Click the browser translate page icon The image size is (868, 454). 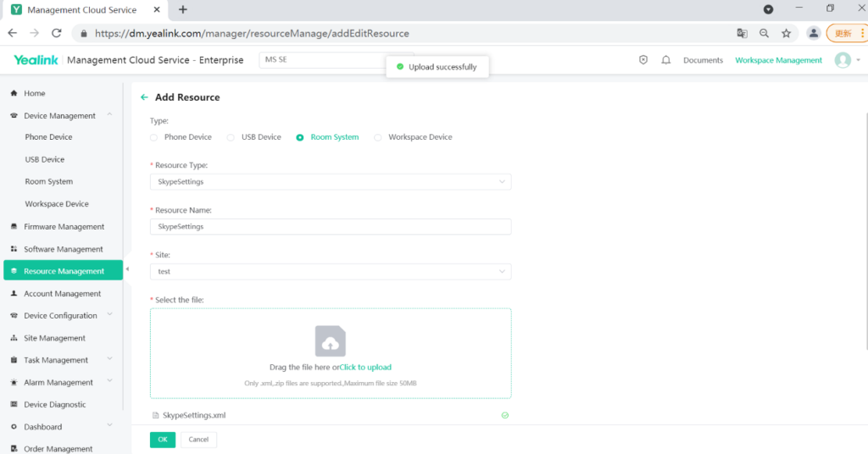tap(742, 33)
